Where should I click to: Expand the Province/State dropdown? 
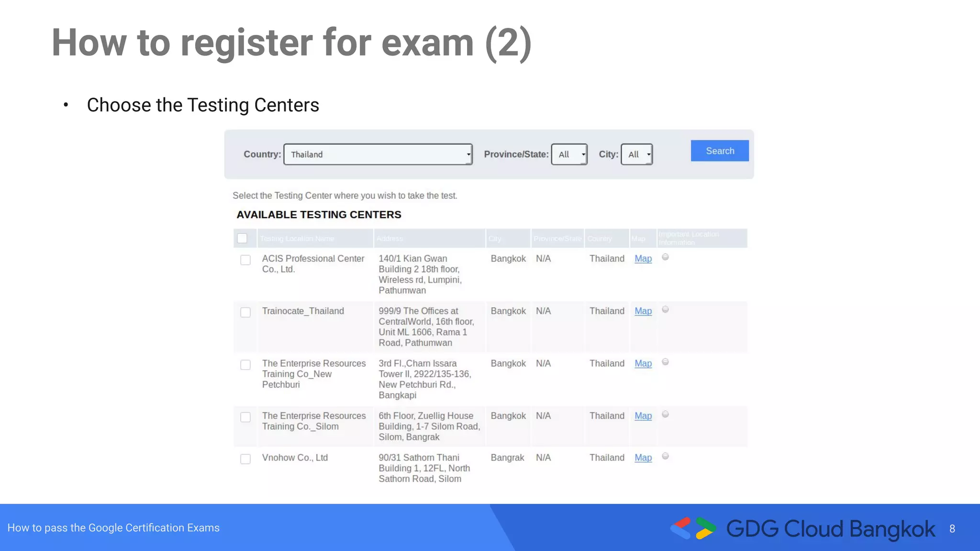tap(569, 154)
